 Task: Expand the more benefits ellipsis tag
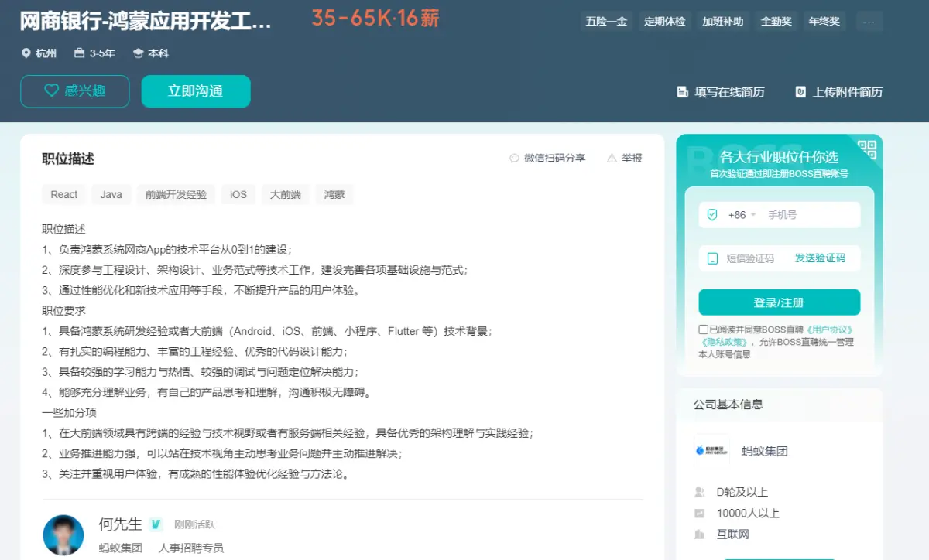point(868,21)
